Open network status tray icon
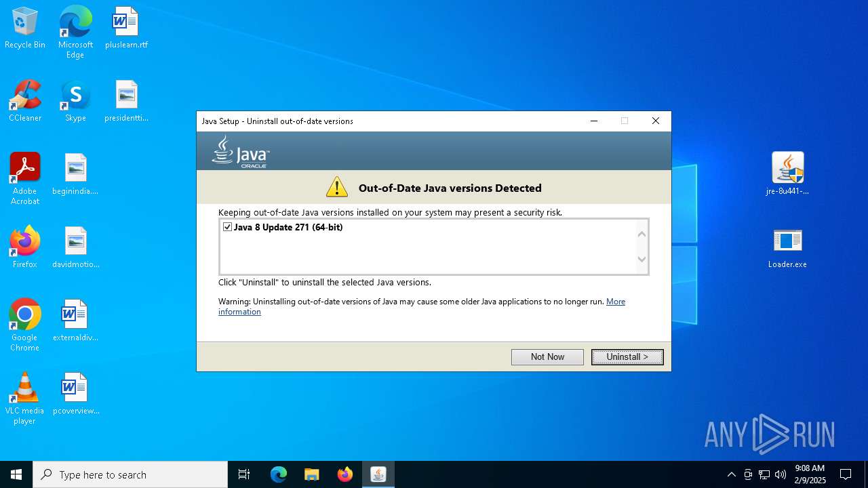The width and height of the screenshot is (868, 488). pyautogui.click(x=764, y=474)
